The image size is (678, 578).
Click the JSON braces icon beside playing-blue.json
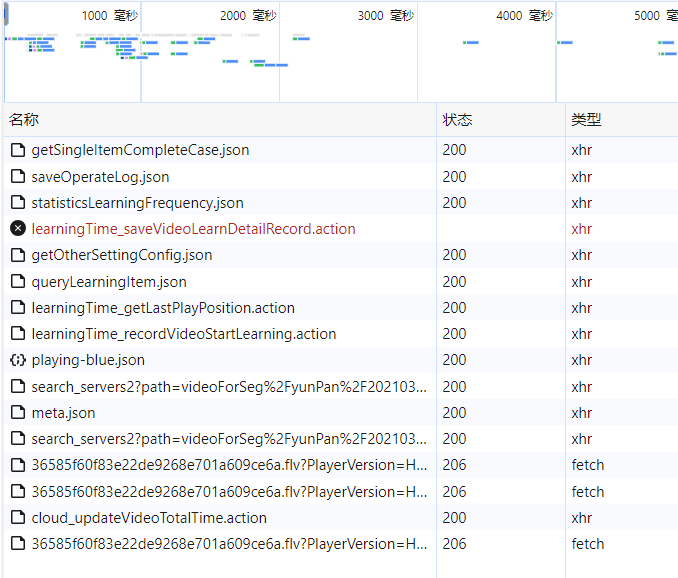18,360
